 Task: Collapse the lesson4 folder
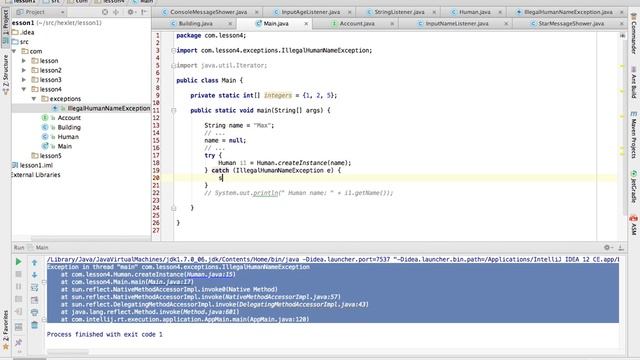[x=24, y=89]
